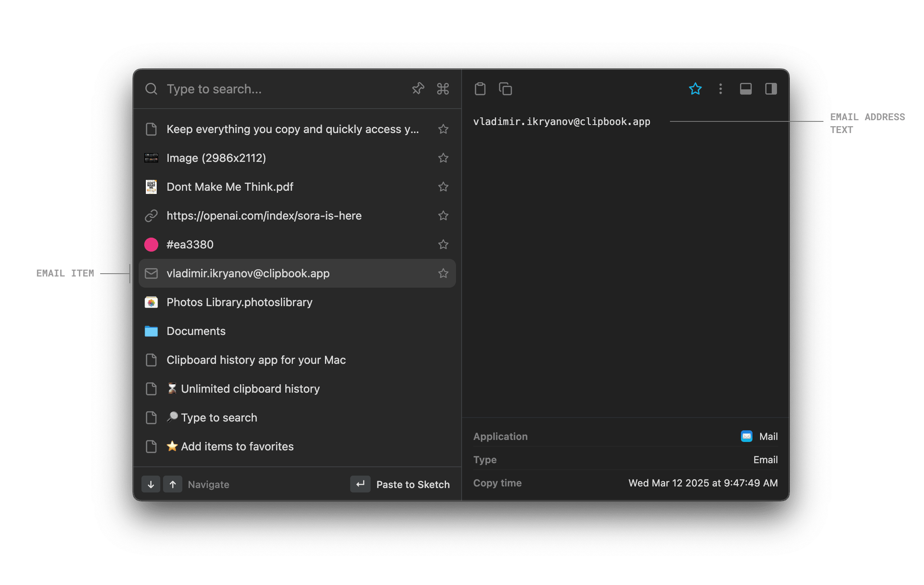Viewport: 924px width, 585px height.
Task: Star the Image (2986x2112) entry
Action: click(443, 158)
